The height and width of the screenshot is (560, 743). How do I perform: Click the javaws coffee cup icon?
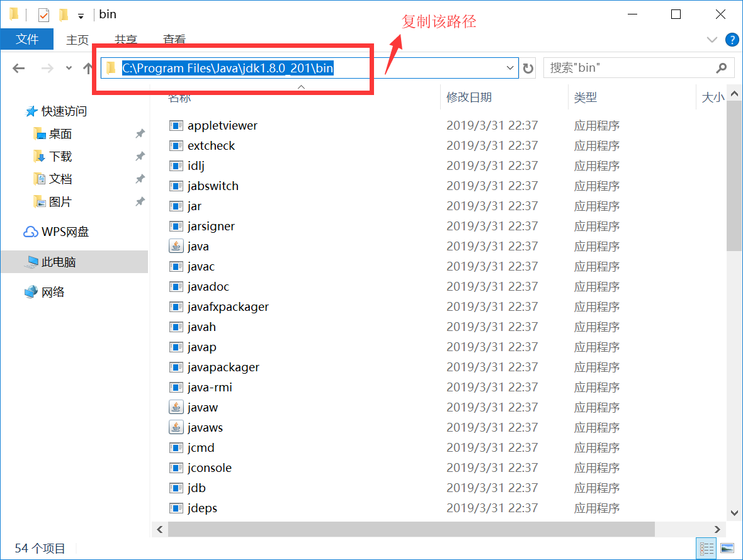176,427
